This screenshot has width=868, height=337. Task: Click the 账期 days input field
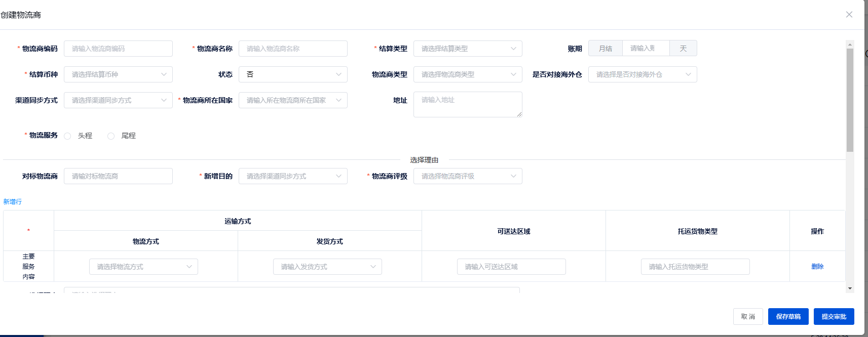tap(646, 48)
